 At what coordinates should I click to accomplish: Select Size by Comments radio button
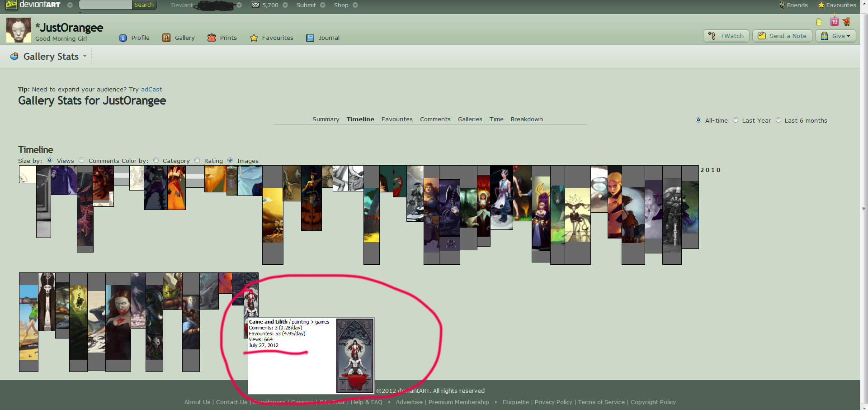81,161
